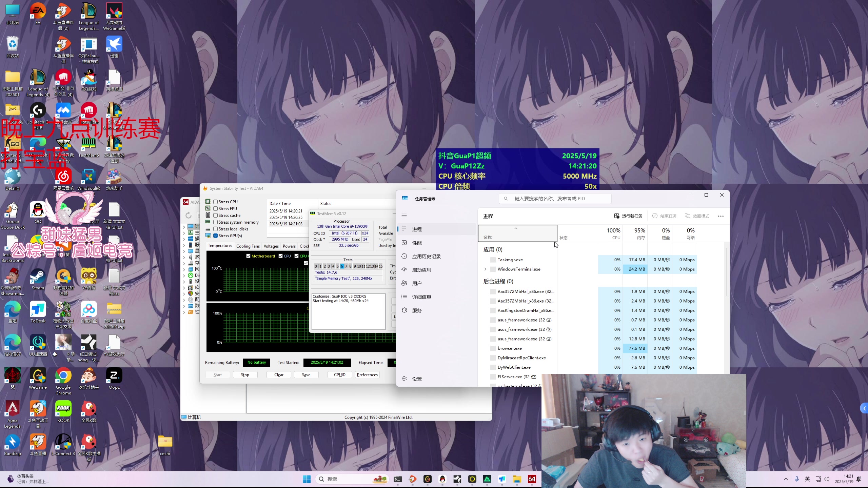Enable the Stress CPU checkbox
Screen dimensions: 868x488
[215, 202]
